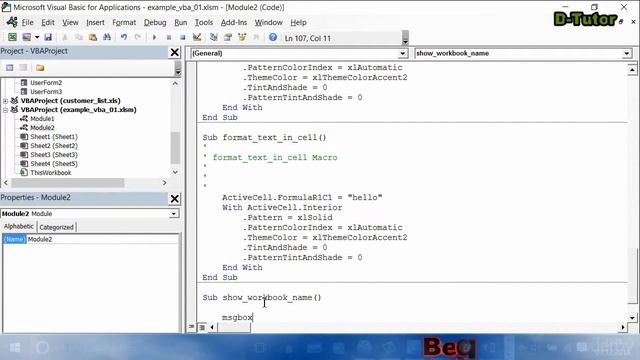
Task: Open the Insert menu
Action: (x=95, y=22)
